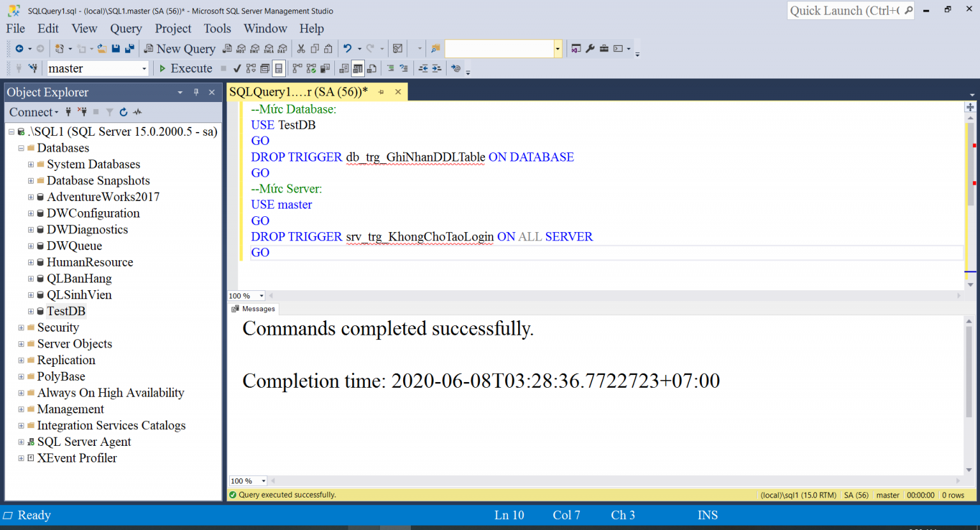Screen dimensions: 980x530
Task: Toggle Results to Grid output mode
Action: tap(358, 68)
